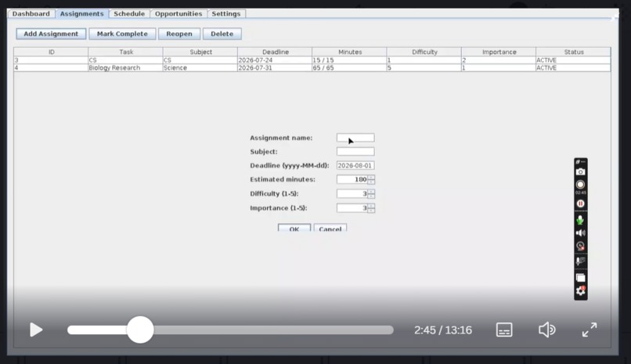Click the 15 / 15 minutes cell
631x364 pixels.
[349, 60]
